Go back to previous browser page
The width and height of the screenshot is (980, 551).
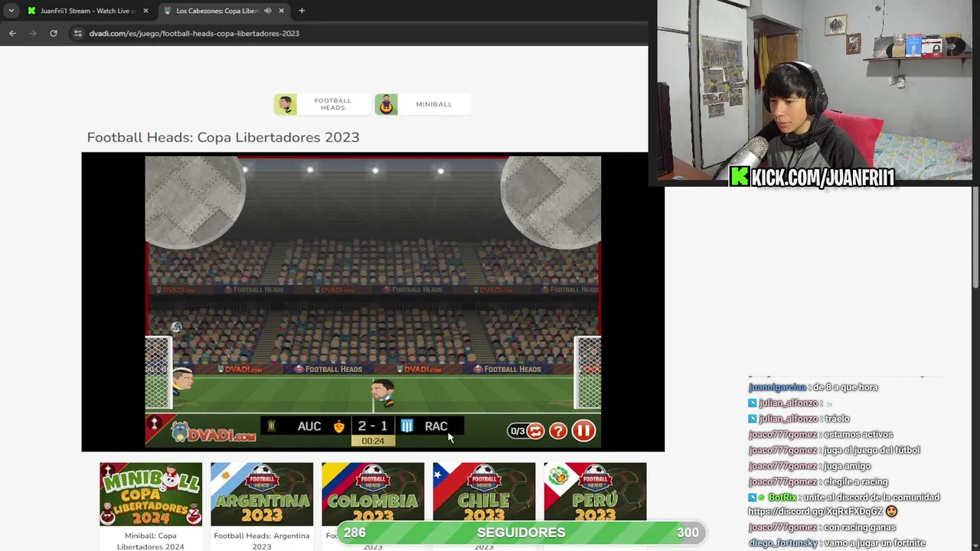tap(12, 33)
